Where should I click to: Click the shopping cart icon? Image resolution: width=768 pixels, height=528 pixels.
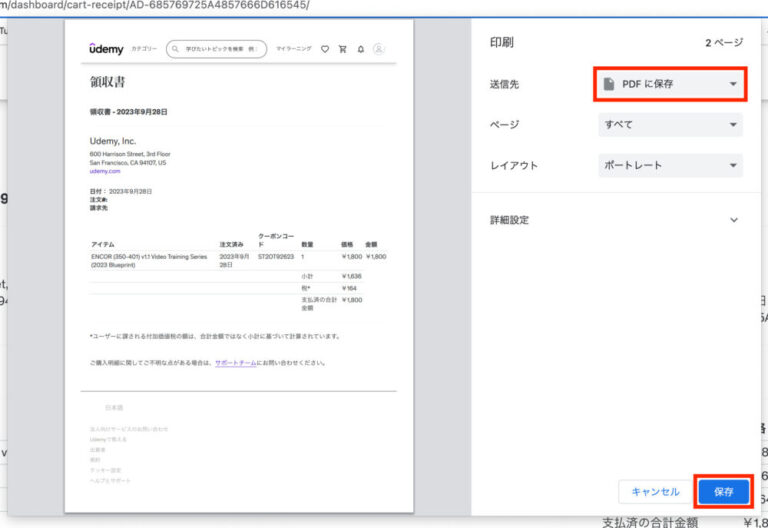tap(342, 48)
